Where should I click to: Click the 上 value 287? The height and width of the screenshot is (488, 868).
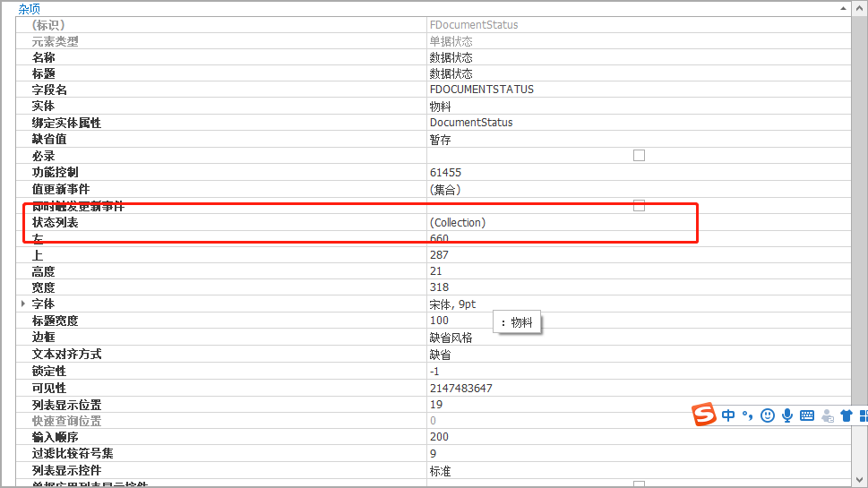pos(439,255)
